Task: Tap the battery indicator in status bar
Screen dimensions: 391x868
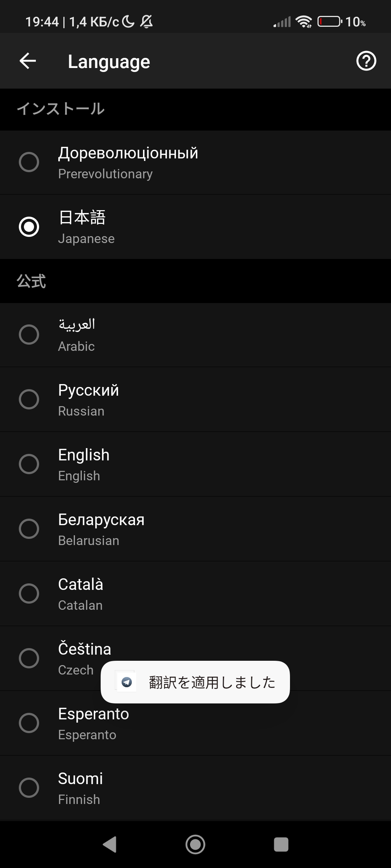Action: click(329, 22)
